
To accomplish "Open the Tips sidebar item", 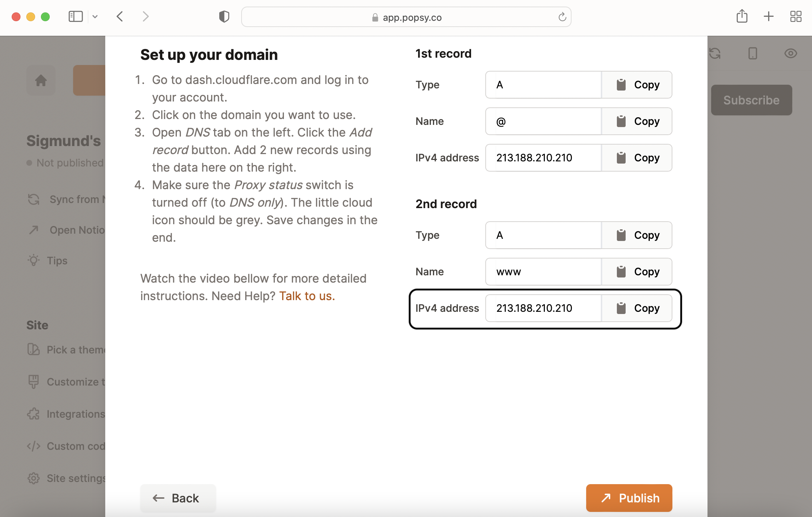I will 57,261.
